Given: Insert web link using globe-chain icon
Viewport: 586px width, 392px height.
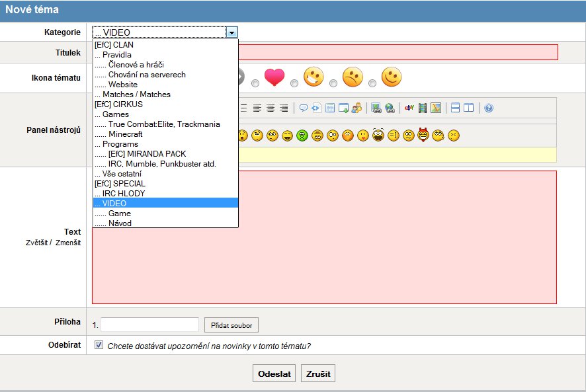Looking at the screenshot, I should pyautogui.click(x=390, y=108).
